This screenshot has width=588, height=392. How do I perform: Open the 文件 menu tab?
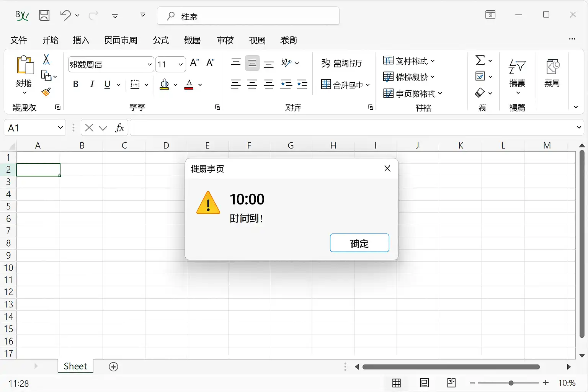coord(18,40)
